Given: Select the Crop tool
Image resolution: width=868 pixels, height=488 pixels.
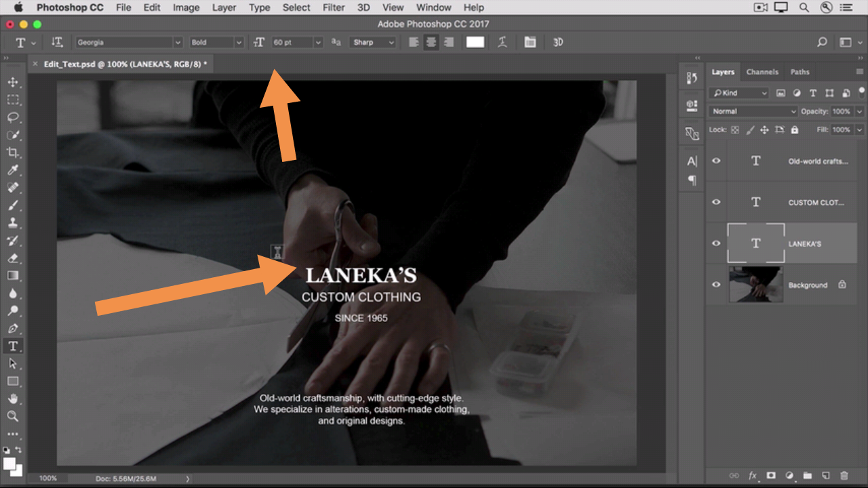Looking at the screenshot, I should [x=13, y=152].
